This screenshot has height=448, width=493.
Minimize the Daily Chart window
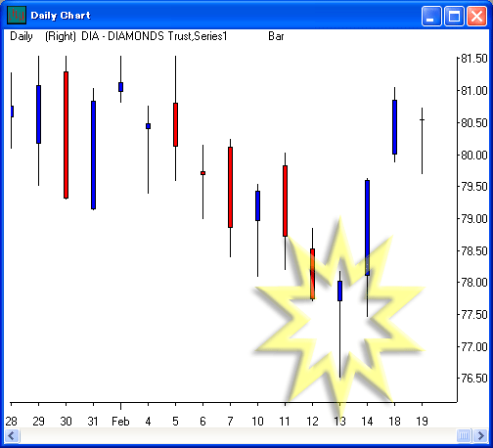[x=430, y=16]
